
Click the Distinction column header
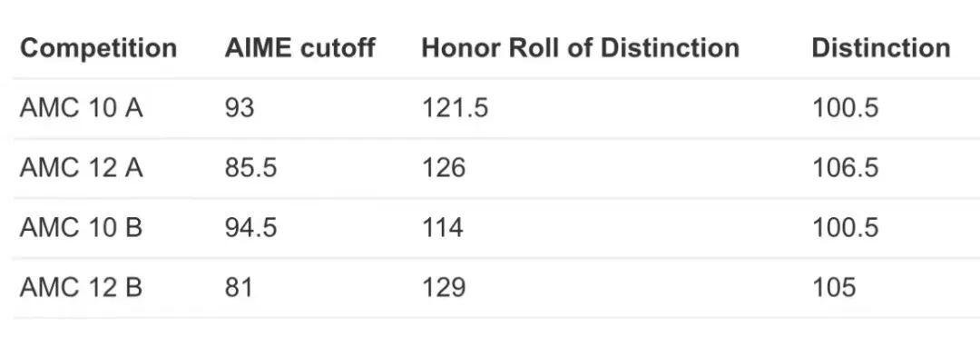point(880,47)
